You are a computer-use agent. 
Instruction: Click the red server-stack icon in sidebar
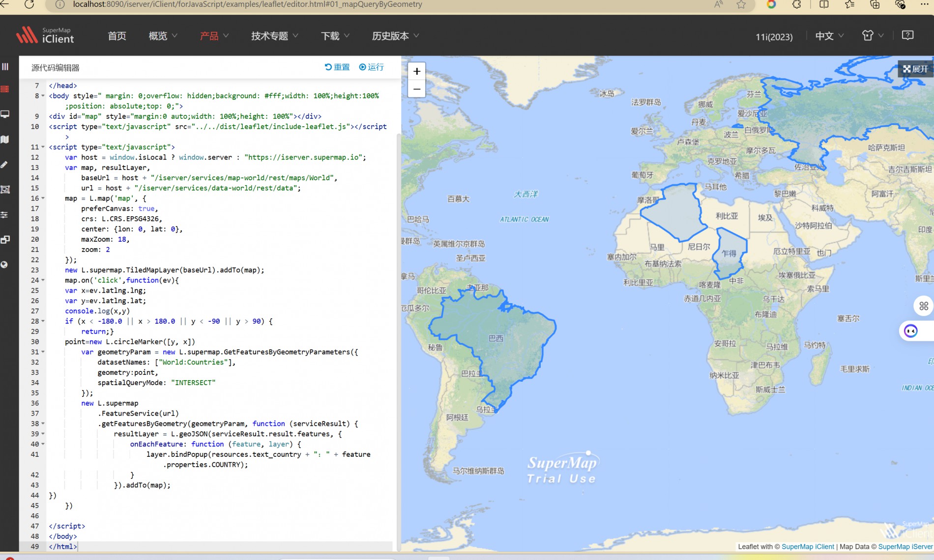(x=5, y=89)
